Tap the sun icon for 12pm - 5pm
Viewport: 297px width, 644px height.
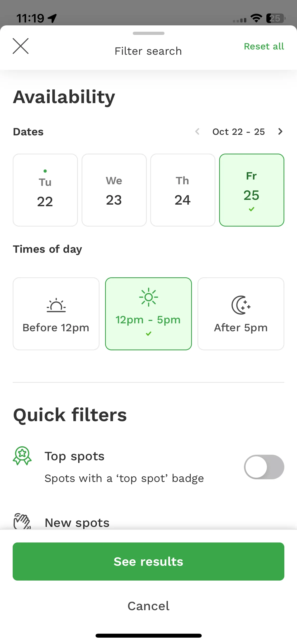pyautogui.click(x=149, y=297)
